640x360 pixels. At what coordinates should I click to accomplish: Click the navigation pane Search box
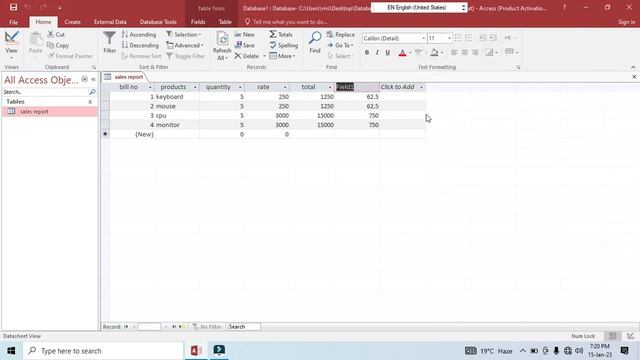45,92
